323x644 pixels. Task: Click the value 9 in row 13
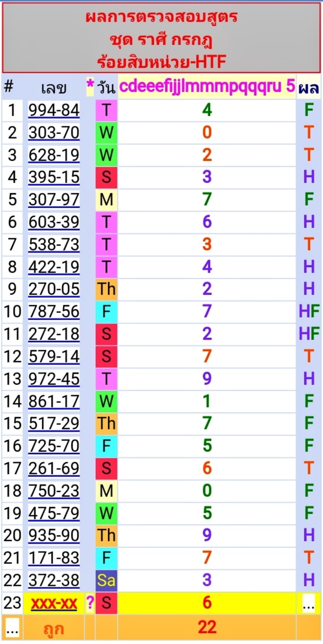(206, 379)
